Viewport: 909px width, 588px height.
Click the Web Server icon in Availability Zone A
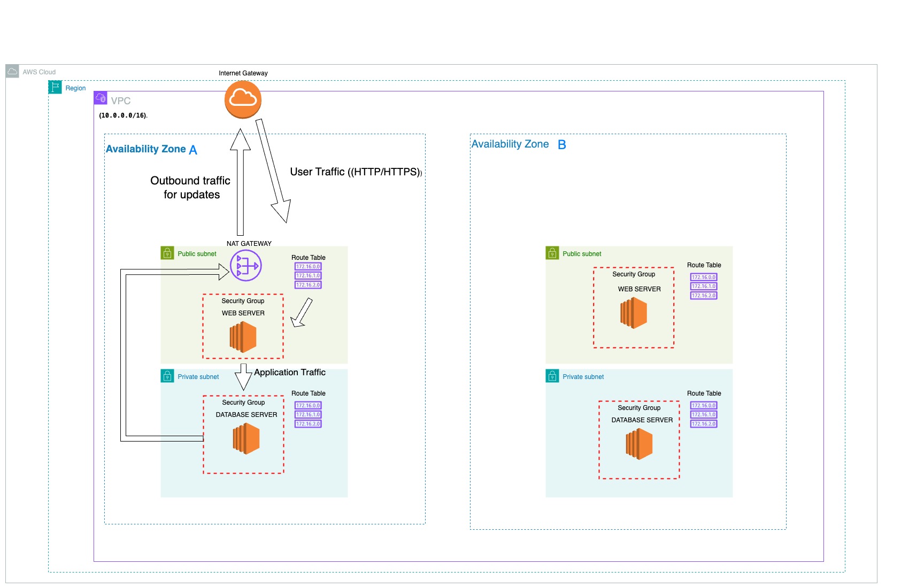click(x=242, y=337)
